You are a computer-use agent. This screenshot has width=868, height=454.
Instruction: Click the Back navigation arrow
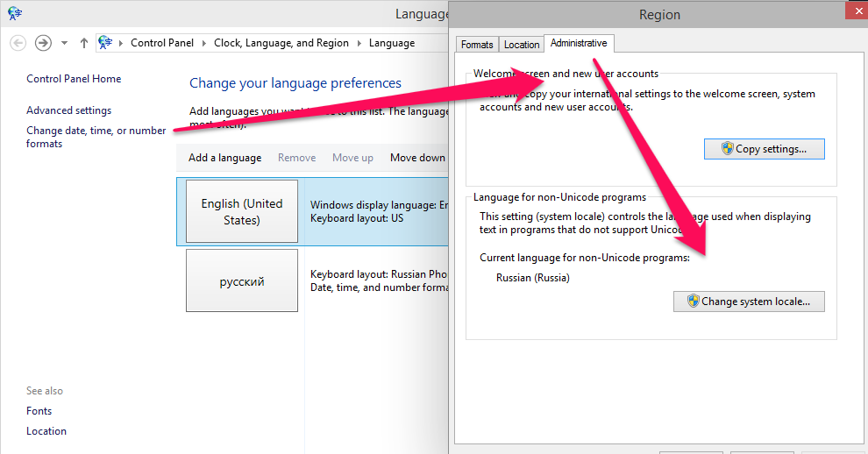pos(18,43)
